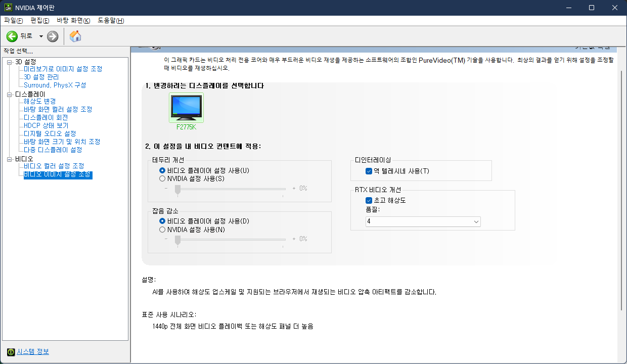Click the system info icon at bottom left

tap(11, 352)
